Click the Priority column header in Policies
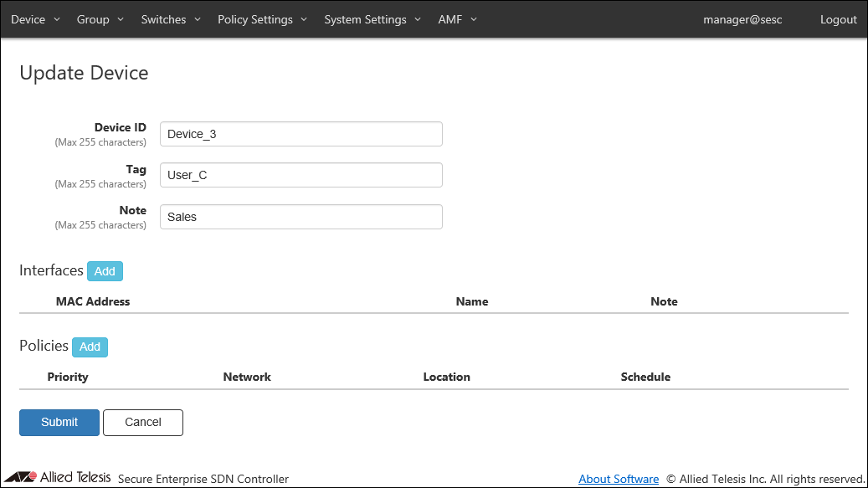The height and width of the screenshot is (488, 868). pyautogui.click(x=68, y=377)
